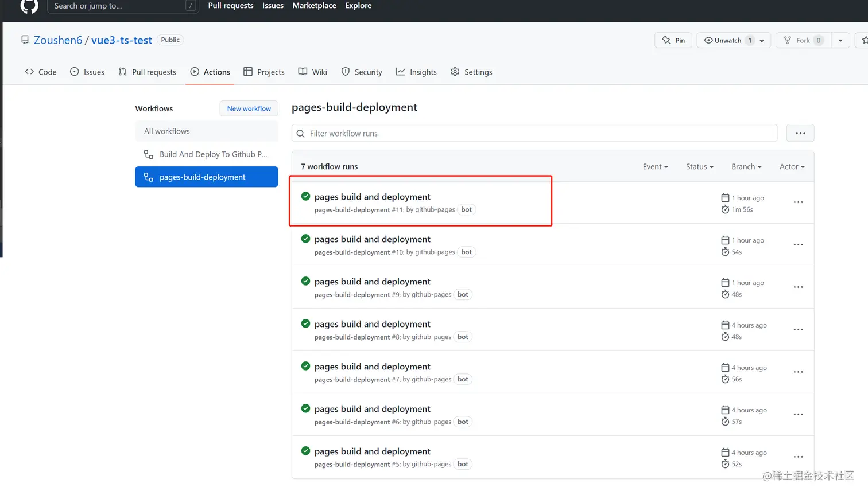Open the Zoushen6 owner profile link

click(58, 40)
